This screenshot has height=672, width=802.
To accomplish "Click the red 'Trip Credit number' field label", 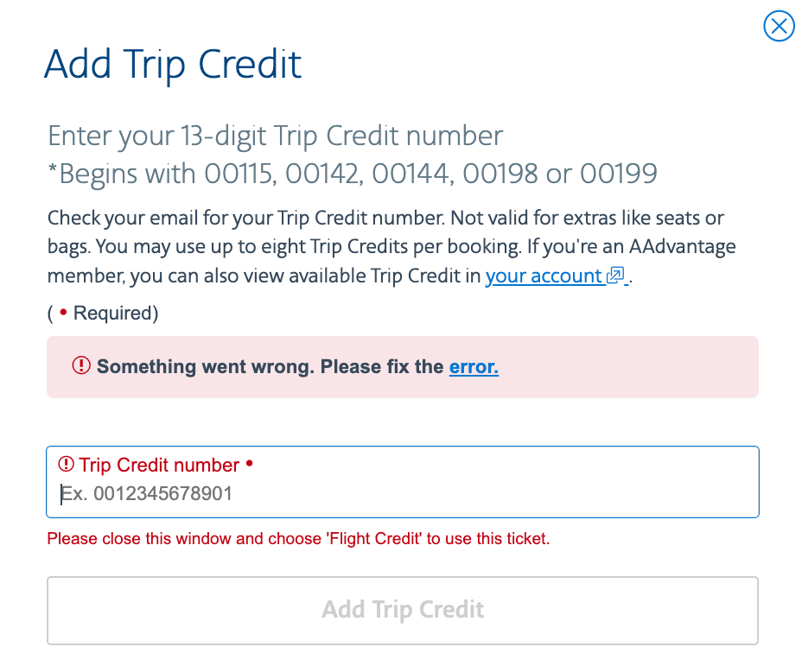I will click(x=159, y=466).
